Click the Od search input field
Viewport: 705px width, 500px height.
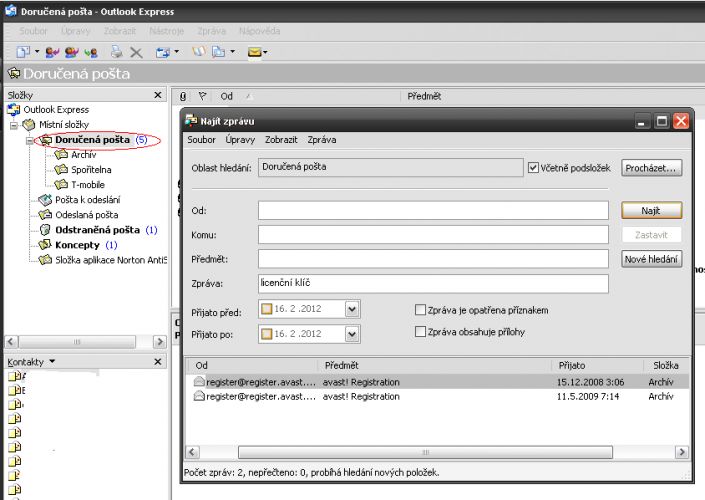coord(433,210)
